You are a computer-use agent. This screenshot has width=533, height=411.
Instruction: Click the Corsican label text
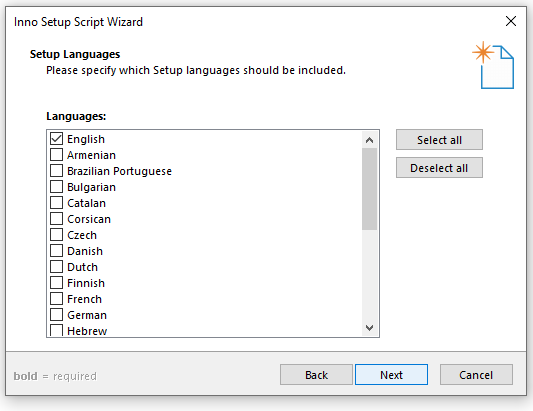pyautogui.click(x=89, y=219)
